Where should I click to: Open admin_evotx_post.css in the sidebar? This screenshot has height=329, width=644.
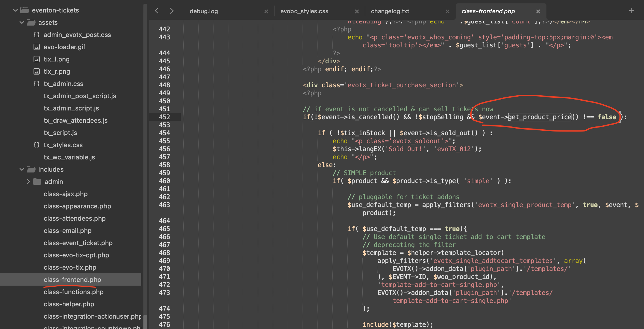point(77,35)
